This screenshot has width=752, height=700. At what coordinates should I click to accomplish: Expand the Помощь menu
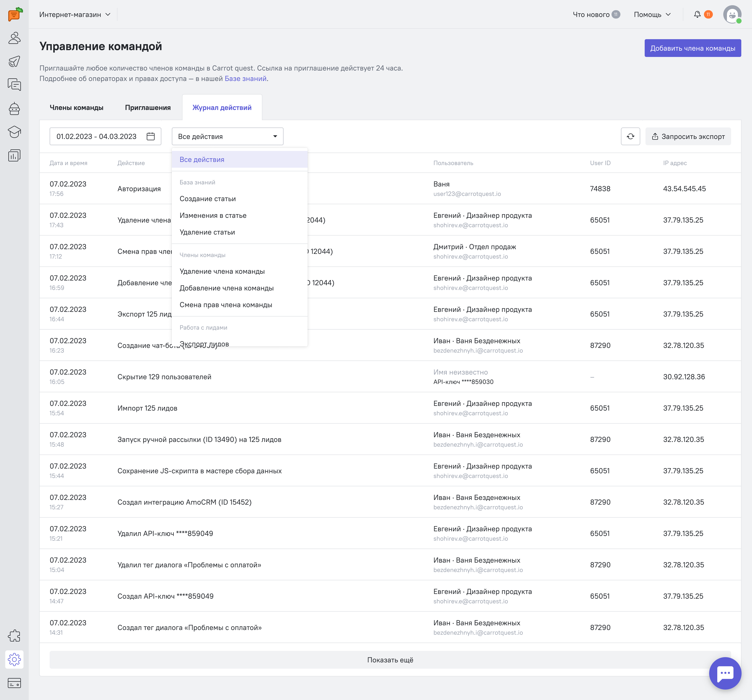652,14
